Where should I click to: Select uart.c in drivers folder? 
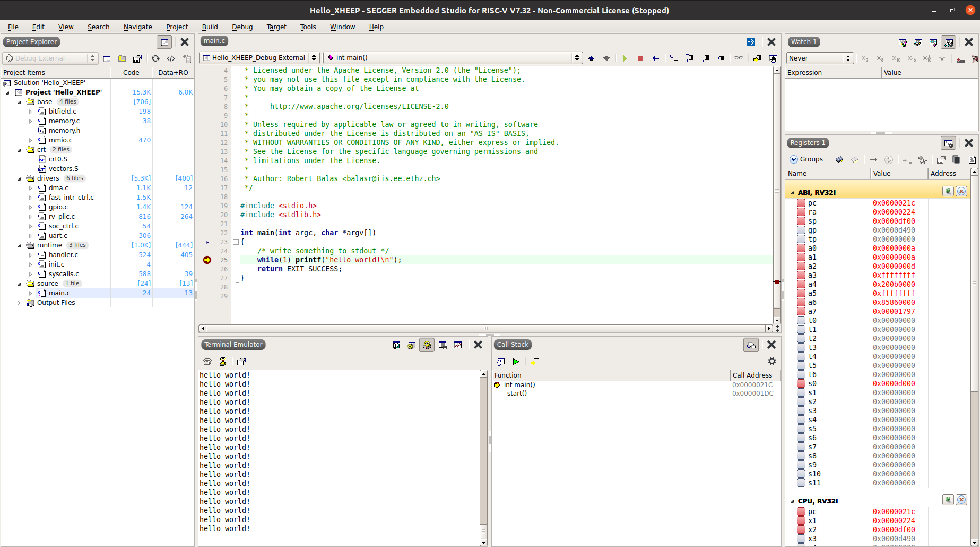[58, 236]
